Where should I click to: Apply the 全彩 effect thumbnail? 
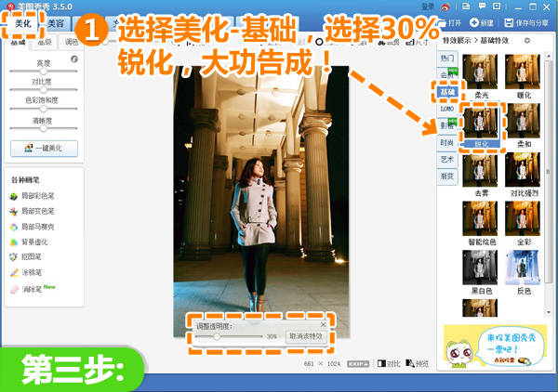click(523, 218)
